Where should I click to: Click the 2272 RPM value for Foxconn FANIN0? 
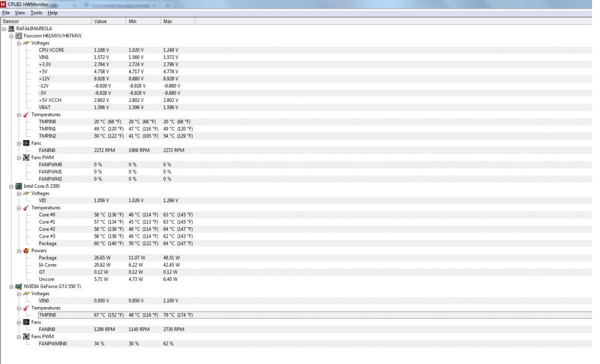[x=104, y=150]
